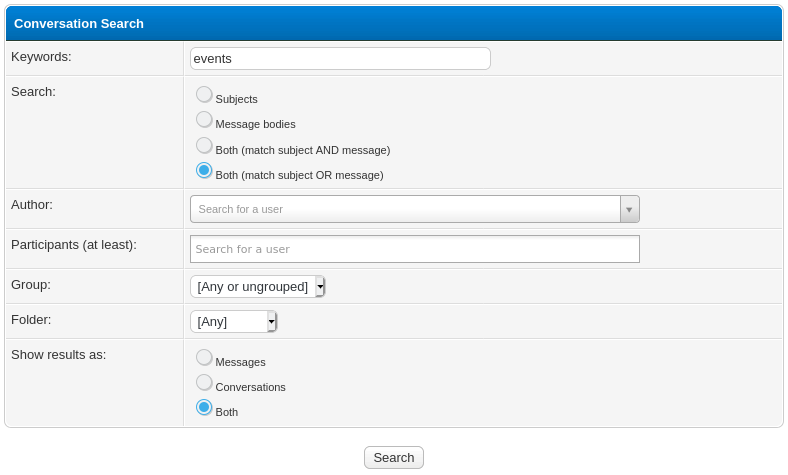Click the Participants user search field
Screen dimensions: 788x475
(x=414, y=249)
